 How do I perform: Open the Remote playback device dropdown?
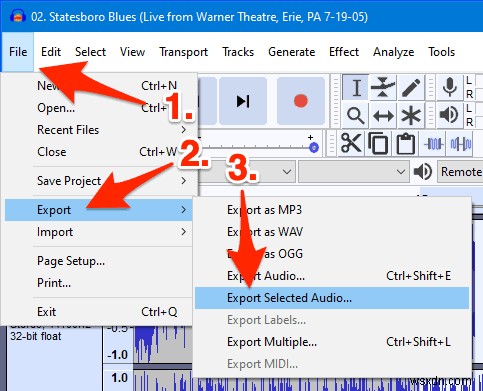point(460,172)
